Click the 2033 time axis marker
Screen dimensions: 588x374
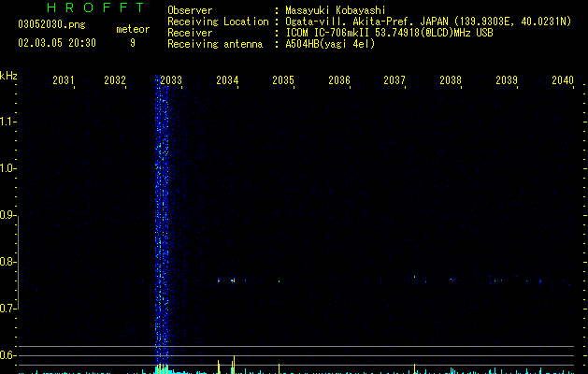pos(171,80)
